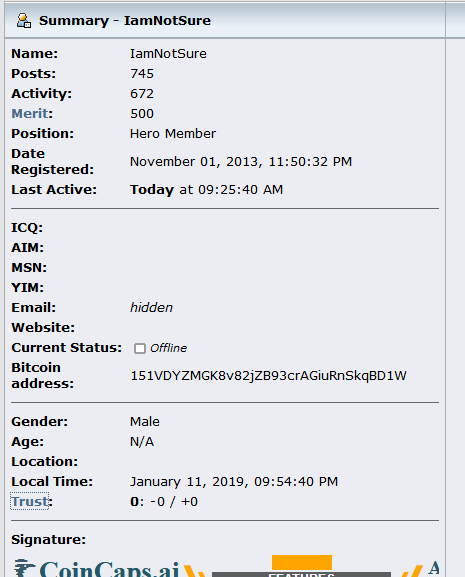Open the Merit link
This screenshot has width=465, height=577.
pos(30,114)
